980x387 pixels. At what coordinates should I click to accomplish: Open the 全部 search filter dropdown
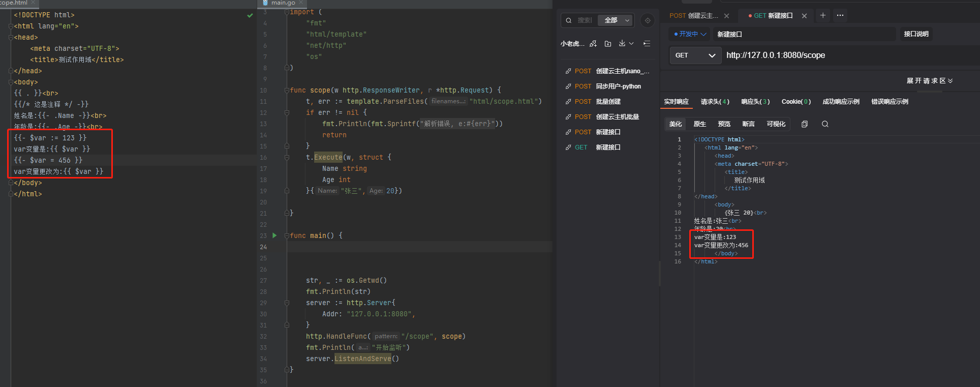pos(616,20)
